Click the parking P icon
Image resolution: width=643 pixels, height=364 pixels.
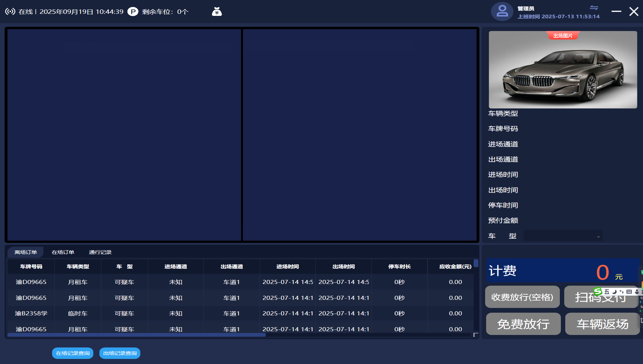tap(133, 12)
